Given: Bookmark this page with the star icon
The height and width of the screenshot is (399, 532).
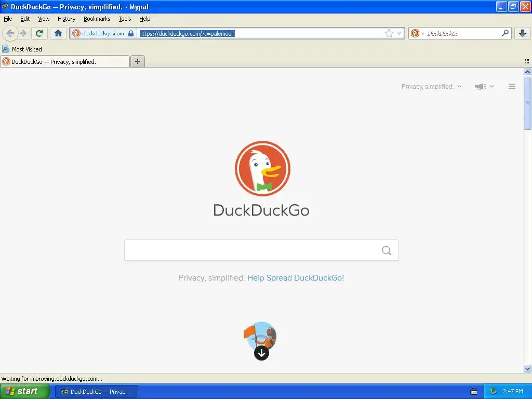Looking at the screenshot, I should click(389, 33).
